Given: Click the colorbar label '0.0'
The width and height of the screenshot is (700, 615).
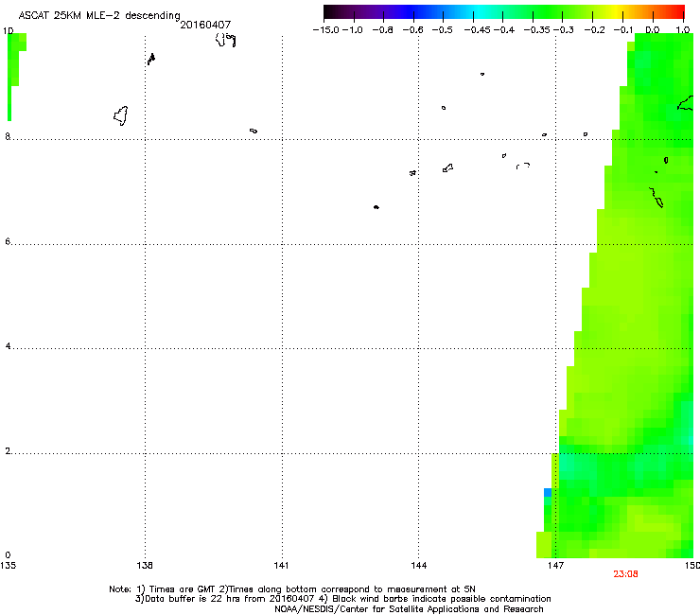Looking at the screenshot, I should [653, 30].
